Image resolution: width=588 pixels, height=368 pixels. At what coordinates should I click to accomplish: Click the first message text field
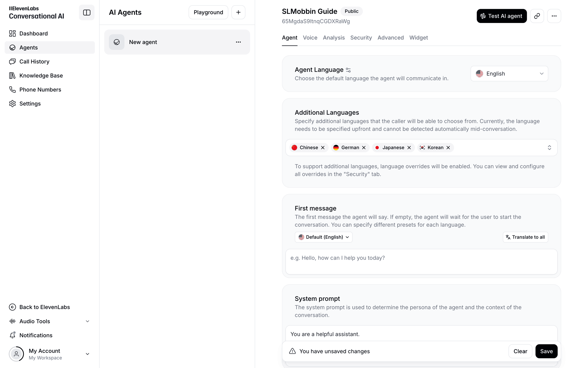click(421, 262)
